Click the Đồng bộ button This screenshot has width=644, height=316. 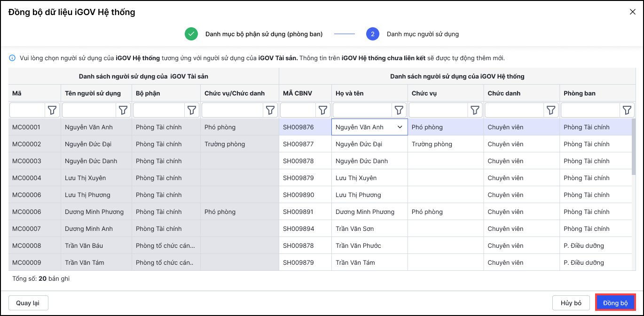coord(615,303)
